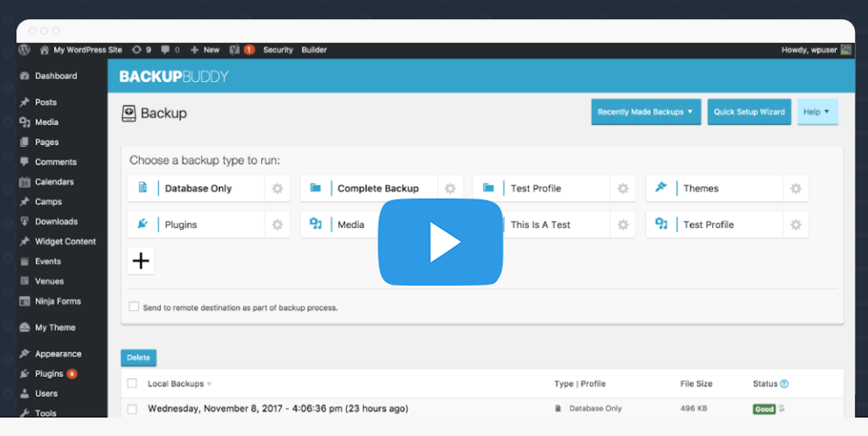Open settings gear for Complete Backup profile
Screen dimensions: 868x436
(450, 189)
